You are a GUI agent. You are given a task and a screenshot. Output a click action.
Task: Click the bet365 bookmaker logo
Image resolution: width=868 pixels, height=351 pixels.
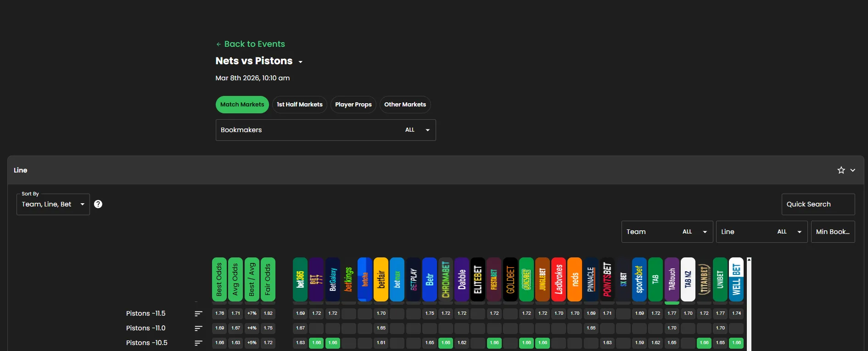coord(300,279)
